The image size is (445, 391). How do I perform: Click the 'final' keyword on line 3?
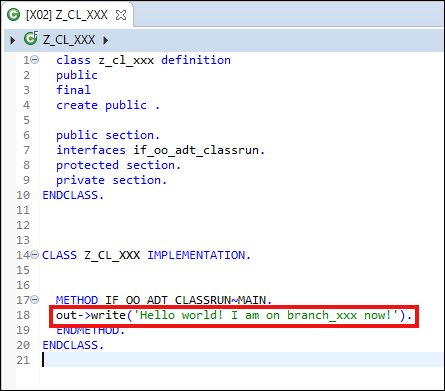pos(73,90)
